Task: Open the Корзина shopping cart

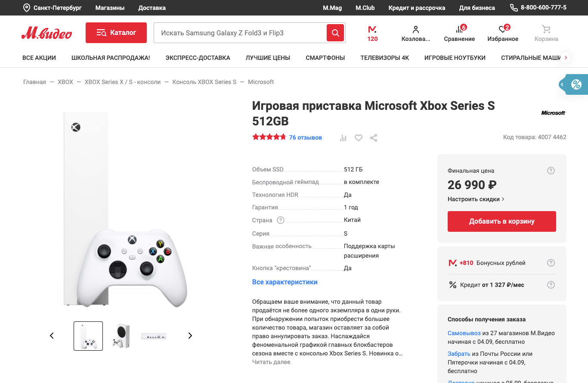Action: pyautogui.click(x=546, y=33)
